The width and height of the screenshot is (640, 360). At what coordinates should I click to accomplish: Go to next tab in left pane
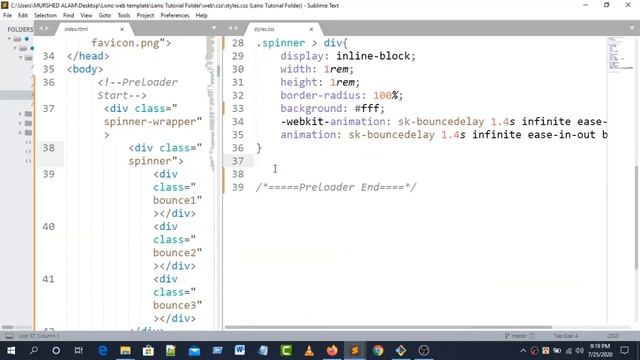tap(47, 28)
